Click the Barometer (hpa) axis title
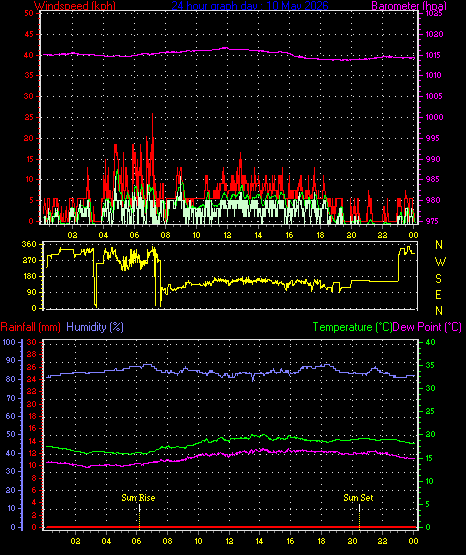466x555 pixels. (409, 6)
